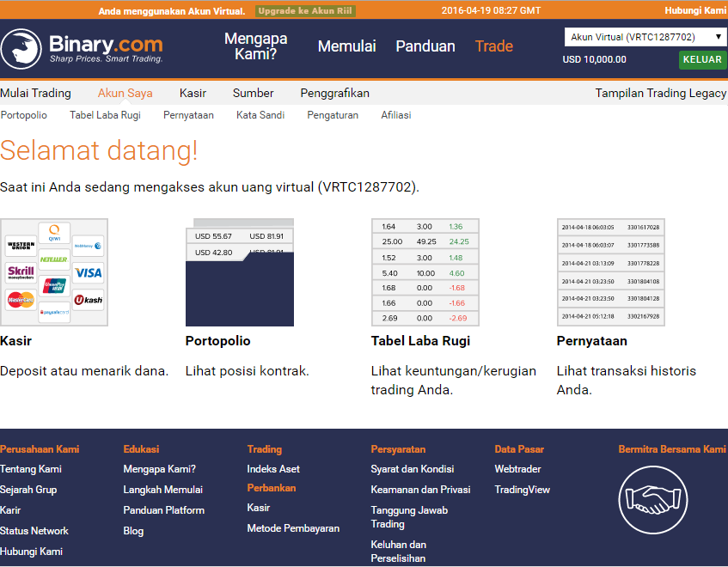The height and width of the screenshot is (567, 728).
Task: Click Upgrade ke Akun Riil button
Action: click(x=305, y=11)
